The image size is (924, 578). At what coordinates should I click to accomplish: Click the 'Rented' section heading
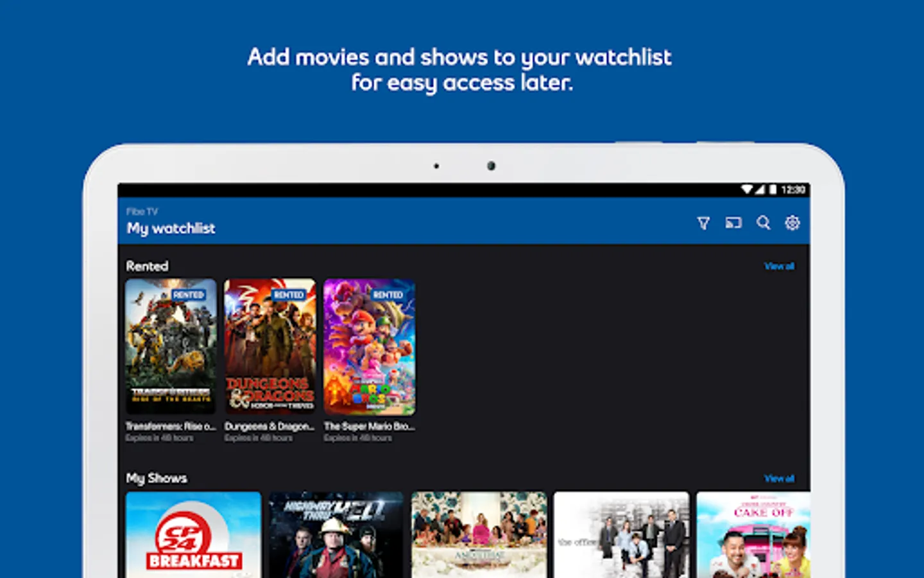147,266
